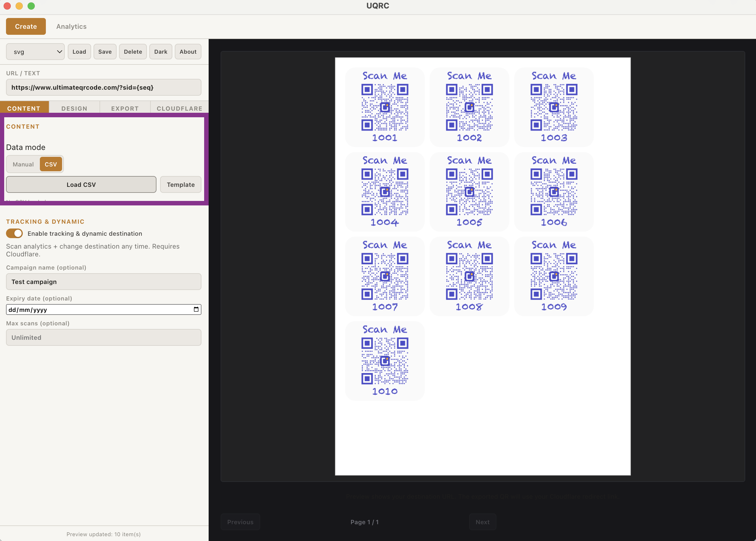
Task: Click the QR code labeled 1007
Action: coord(385,276)
